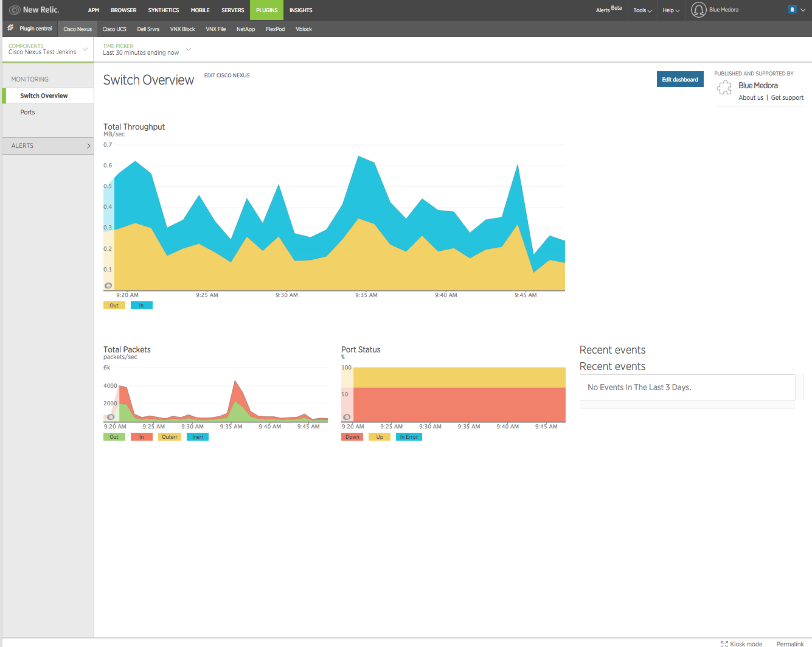Click the New Relic logo
This screenshot has height=647, width=812.
[x=35, y=10]
